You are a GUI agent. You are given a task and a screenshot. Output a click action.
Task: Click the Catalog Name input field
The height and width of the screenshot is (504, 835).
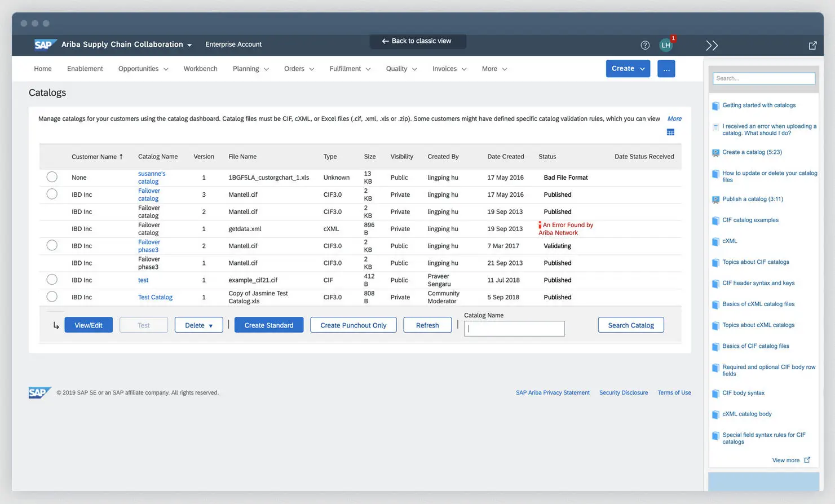(514, 329)
